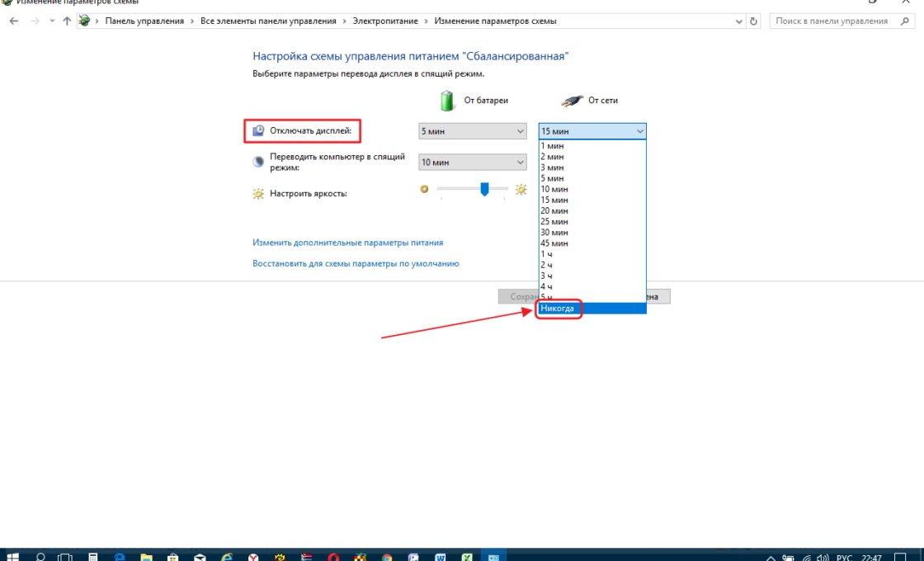Go to 'Все элементы панели управления' breadcrumb
The width and height of the screenshot is (924, 561).
click(x=268, y=21)
